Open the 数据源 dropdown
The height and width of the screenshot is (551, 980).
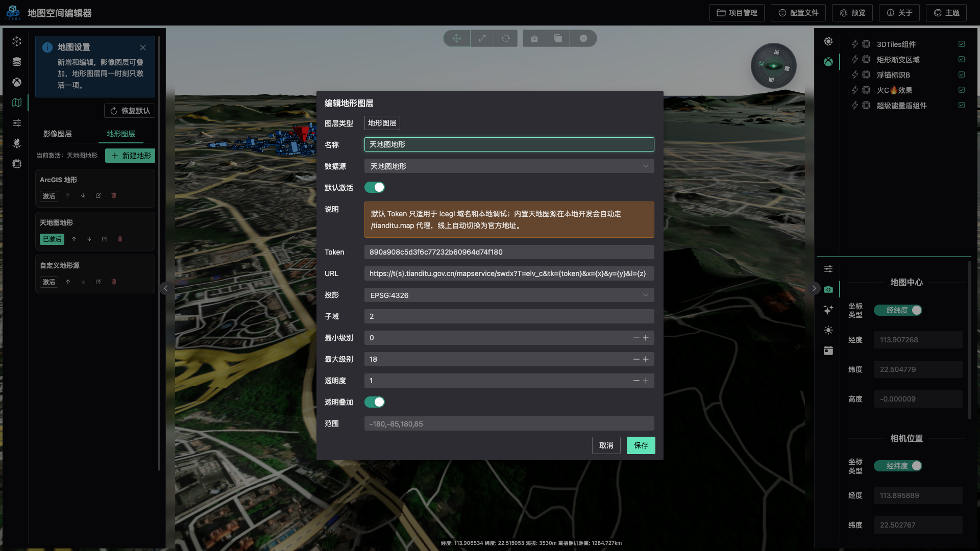pyautogui.click(x=509, y=166)
